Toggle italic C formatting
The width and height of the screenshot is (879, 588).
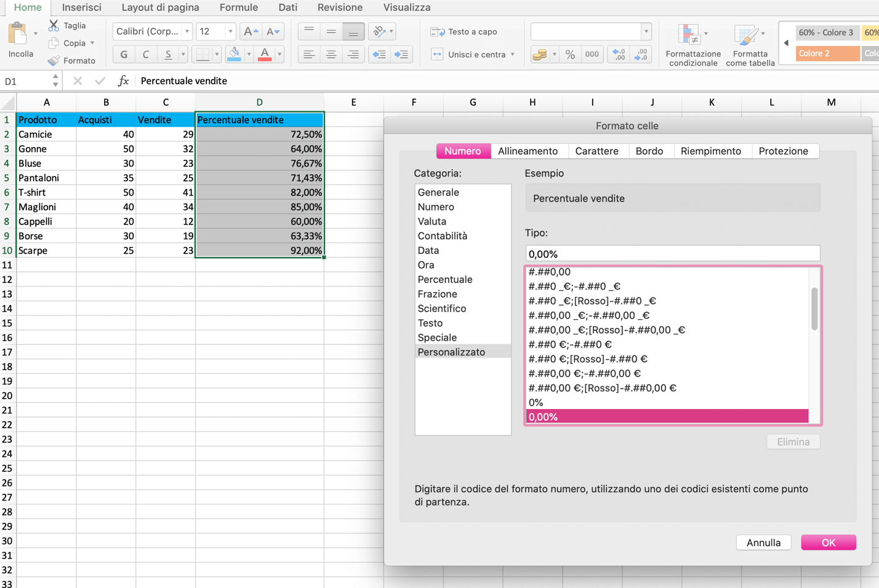coord(146,54)
